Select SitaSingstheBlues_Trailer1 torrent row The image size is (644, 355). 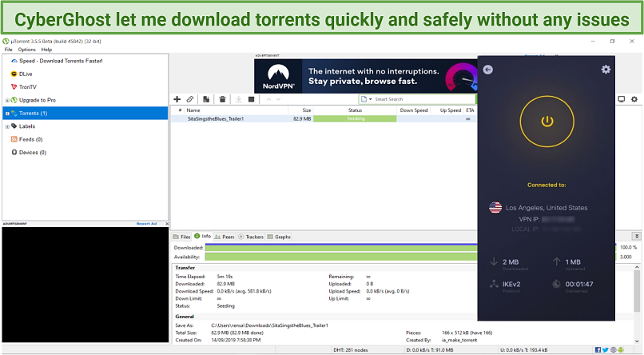pos(324,119)
